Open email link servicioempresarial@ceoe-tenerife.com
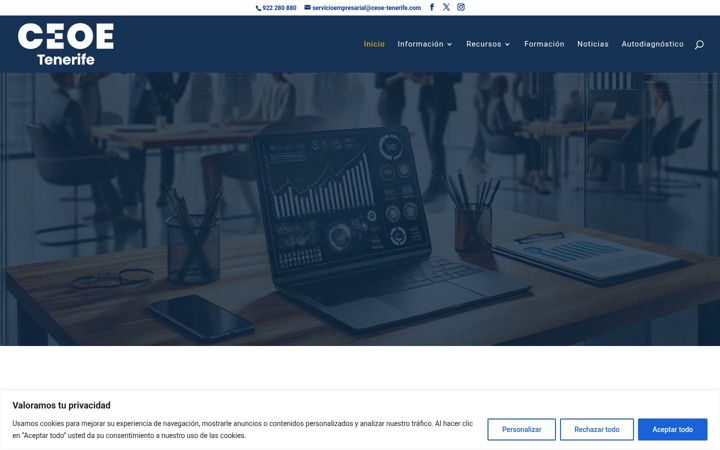The image size is (720, 450). click(x=366, y=8)
